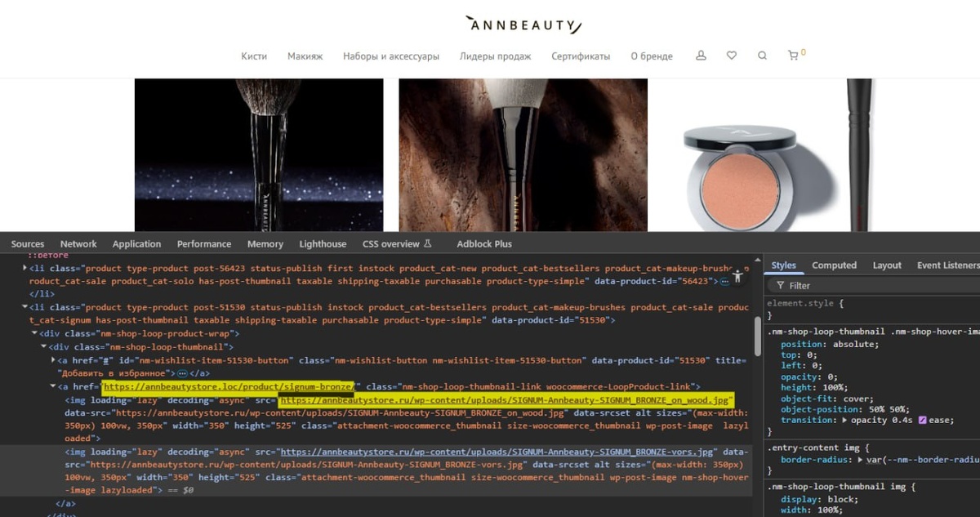Open the Application tab
980x517 pixels.
136,243
